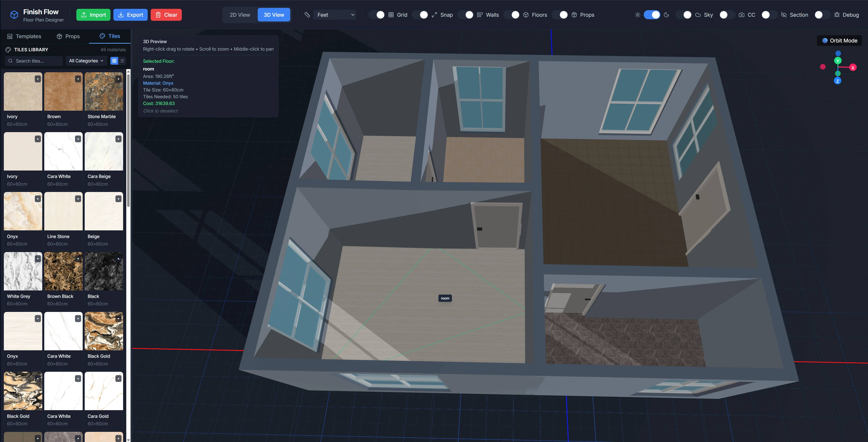The height and width of the screenshot is (442, 868).
Task: Toggle the day/night lighting switch
Action: (x=652, y=15)
